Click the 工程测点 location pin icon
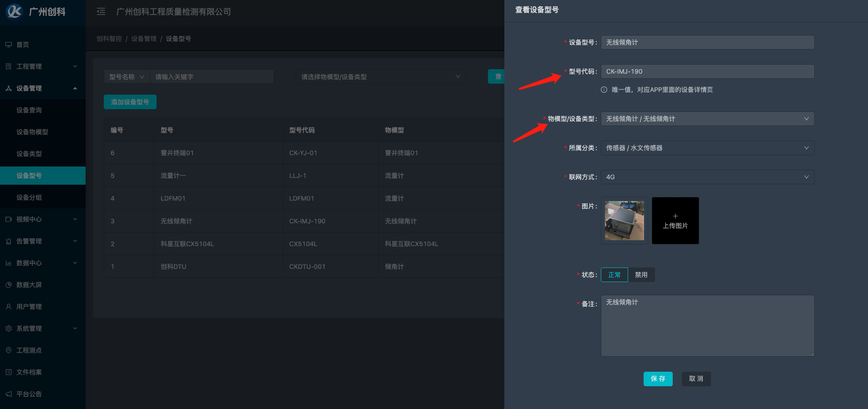 [9, 350]
